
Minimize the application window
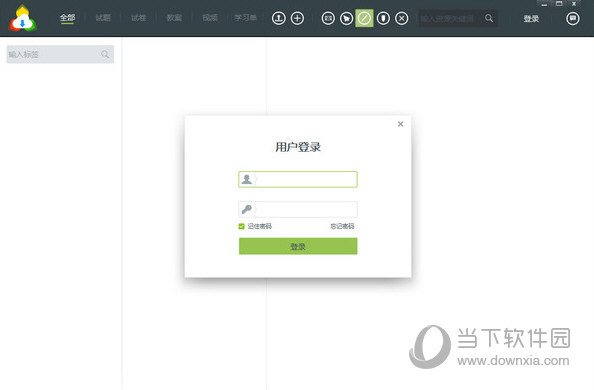(544, 4)
